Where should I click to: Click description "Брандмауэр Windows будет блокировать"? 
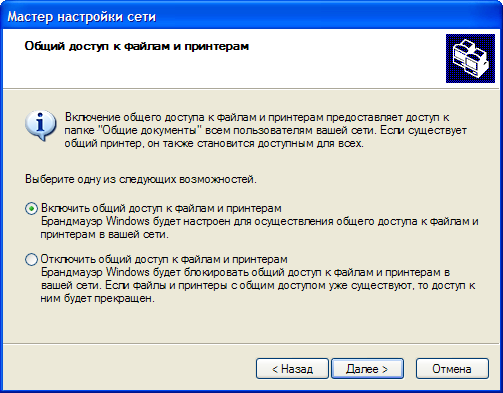(x=258, y=285)
